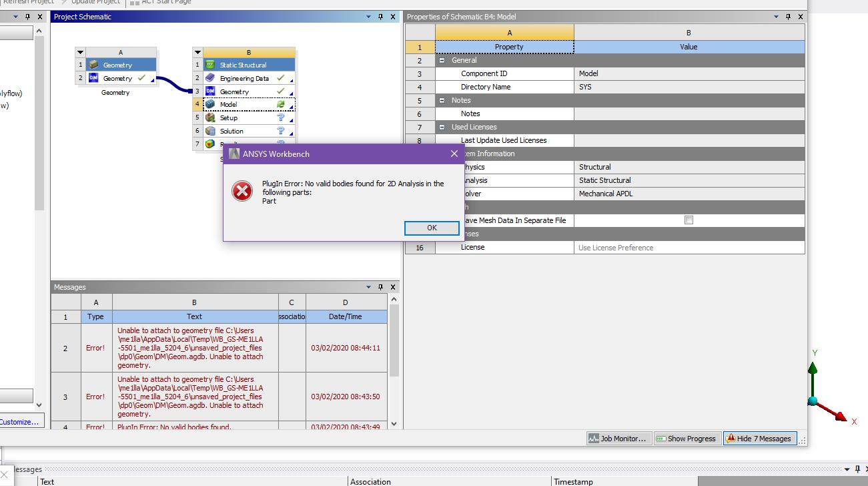Viewport: 868px width, 486px height.
Task: Click the Directory Name value SYS
Action: (x=689, y=87)
